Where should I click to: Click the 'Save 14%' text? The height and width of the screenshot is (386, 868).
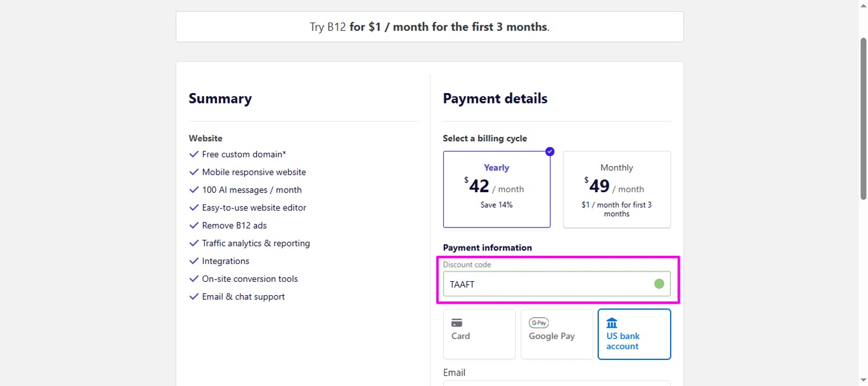coord(496,205)
